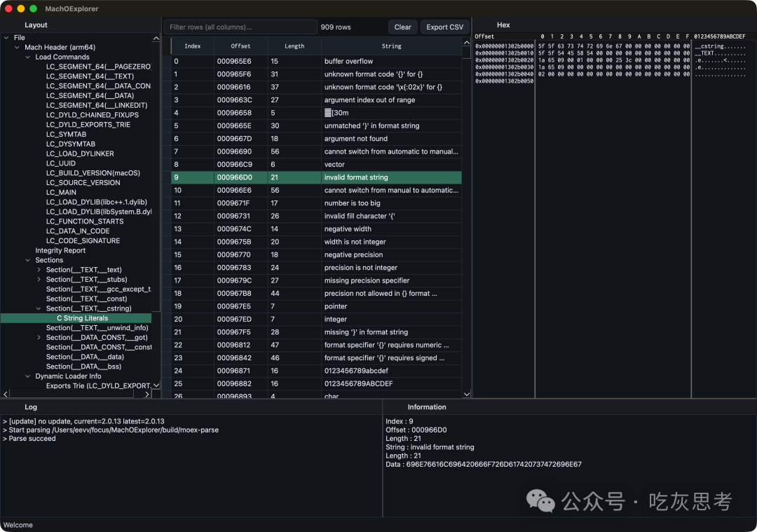Collapse the File tree node
757x532 pixels.
(x=6, y=38)
